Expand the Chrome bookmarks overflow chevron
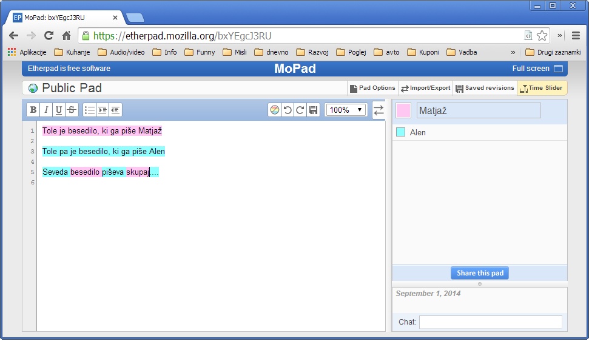 [x=513, y=52]
